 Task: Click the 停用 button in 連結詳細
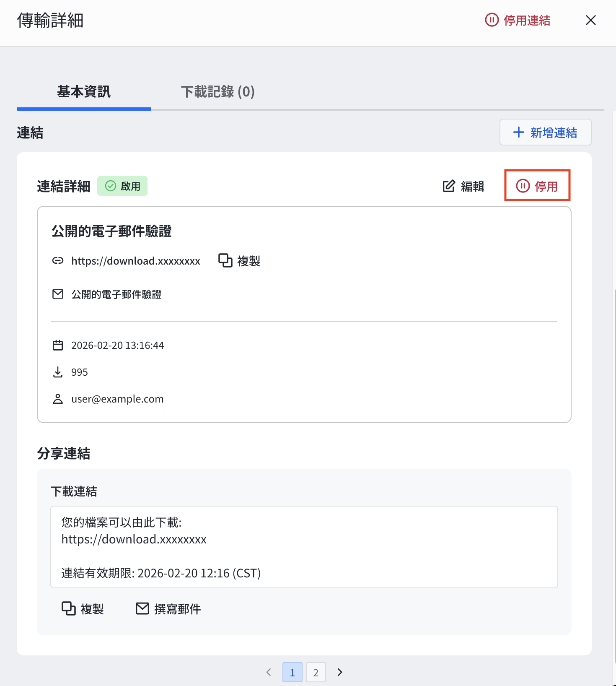[537, 185]
